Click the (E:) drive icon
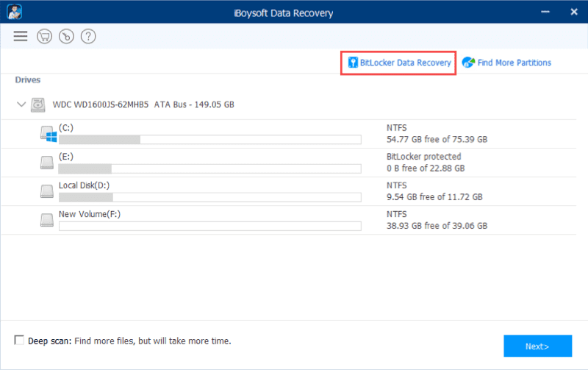 pyautogui.click(x=48, y=162)
